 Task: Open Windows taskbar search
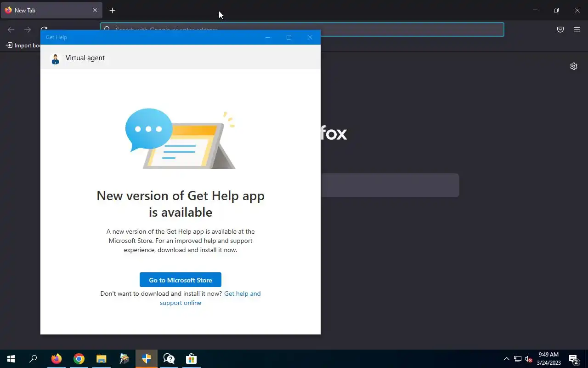coord(33,359)
